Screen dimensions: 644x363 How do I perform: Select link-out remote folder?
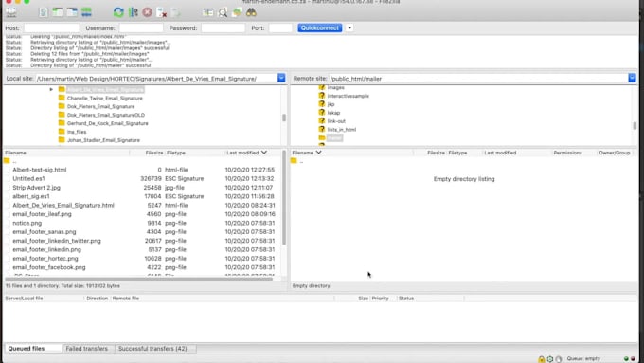coord(336,121)
